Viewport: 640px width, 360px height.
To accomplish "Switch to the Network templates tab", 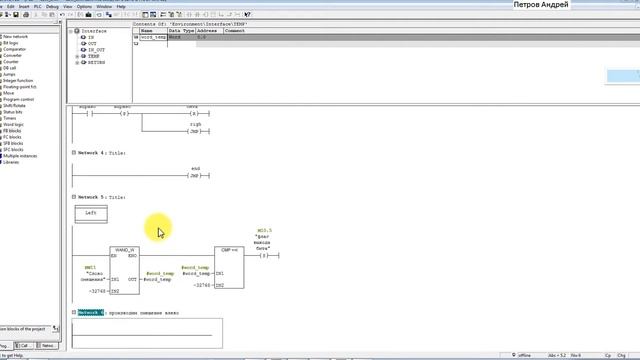I will [x=47, y=346].
